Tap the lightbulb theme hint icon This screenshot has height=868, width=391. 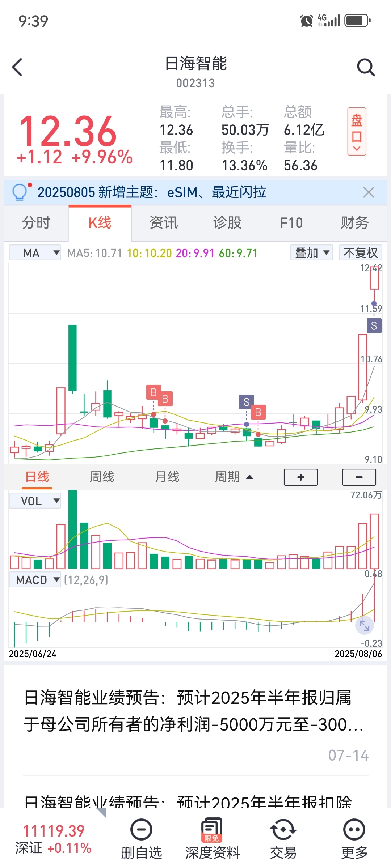pyautogui.click(x=20, y=192)
